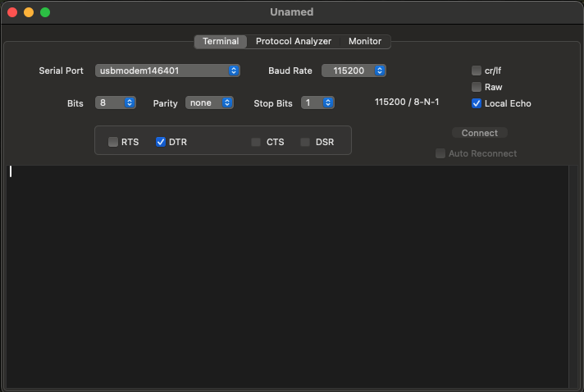The width and height of the screenshot is (584, 392).
Task: Enable the cr/lf checkbox
Action: [x=476, y=71]
